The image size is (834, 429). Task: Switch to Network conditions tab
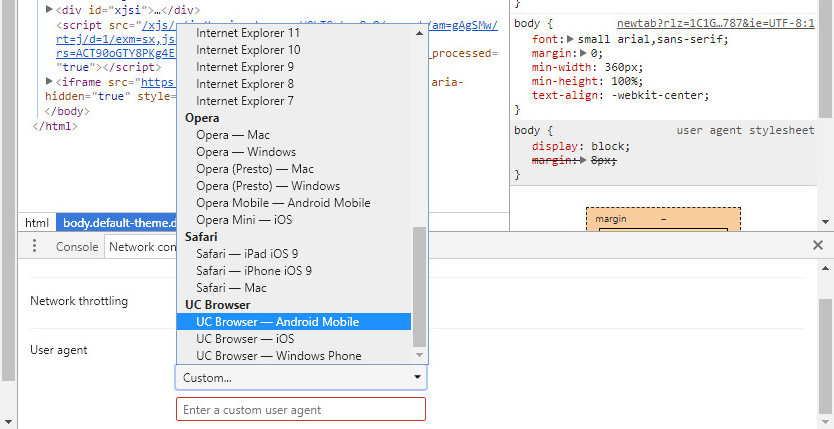[140, 247]
